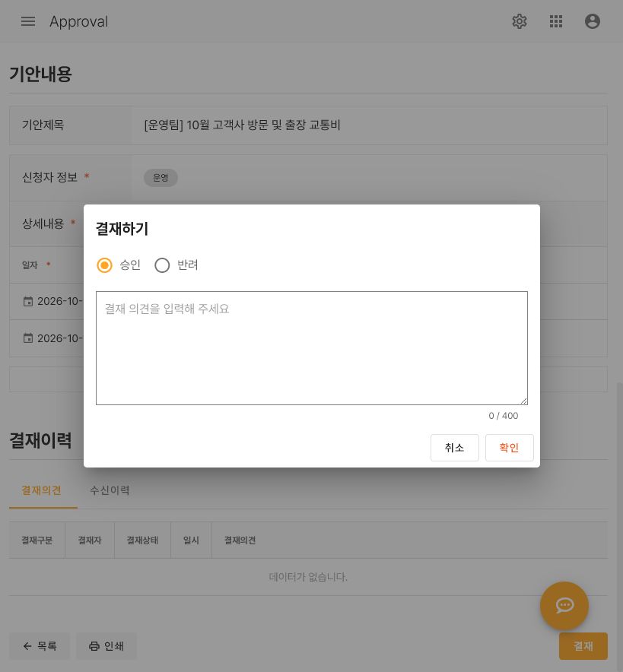Click the 결재자 column header
This screenshot has width=623, height=672.
coord(90,540)
